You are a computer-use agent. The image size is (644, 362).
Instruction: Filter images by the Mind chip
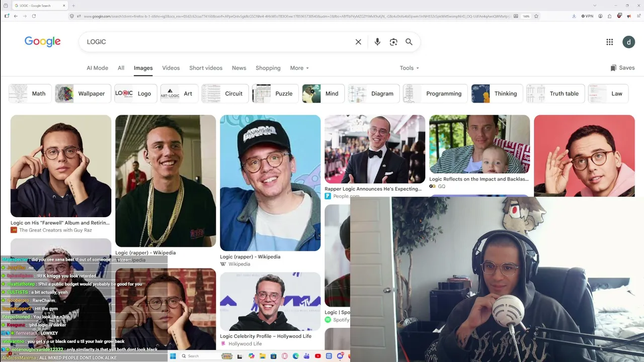(x=323, y=94)
